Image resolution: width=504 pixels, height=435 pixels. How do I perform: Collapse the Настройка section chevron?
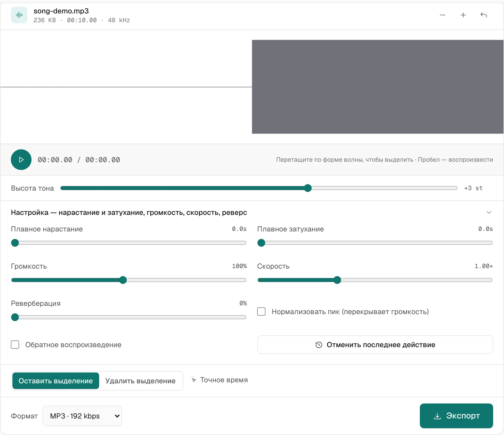[489, 212]
